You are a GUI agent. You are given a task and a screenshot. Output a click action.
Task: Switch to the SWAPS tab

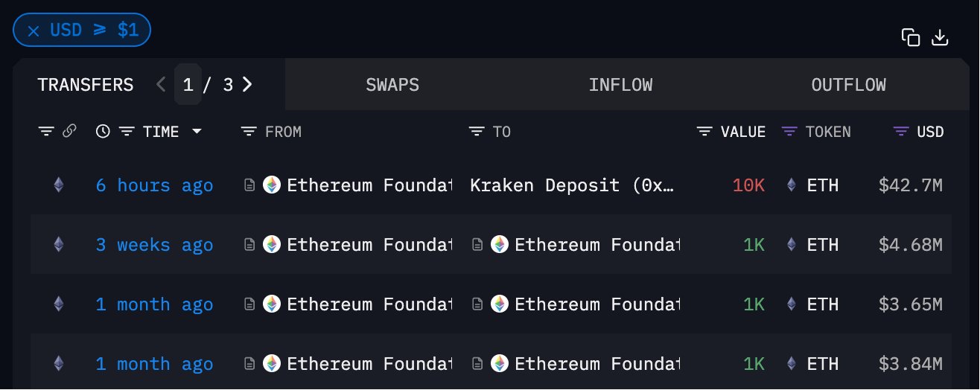coord(392,85)
